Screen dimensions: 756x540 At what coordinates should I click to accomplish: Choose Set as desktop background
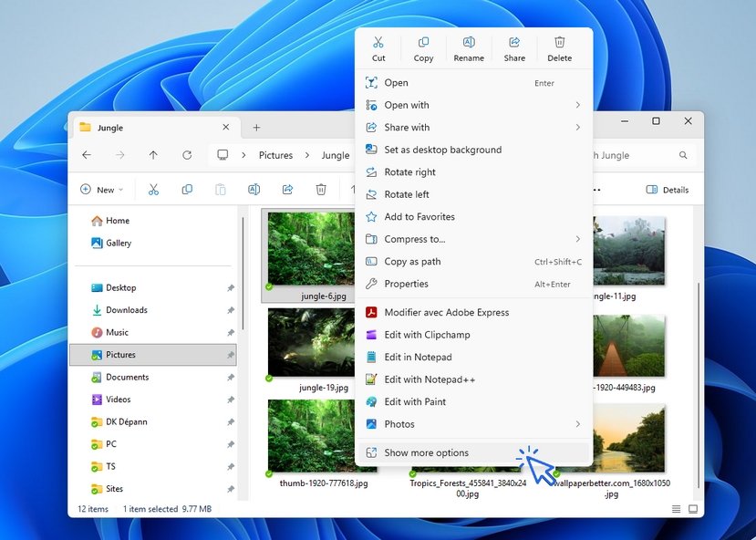(442, 150)
